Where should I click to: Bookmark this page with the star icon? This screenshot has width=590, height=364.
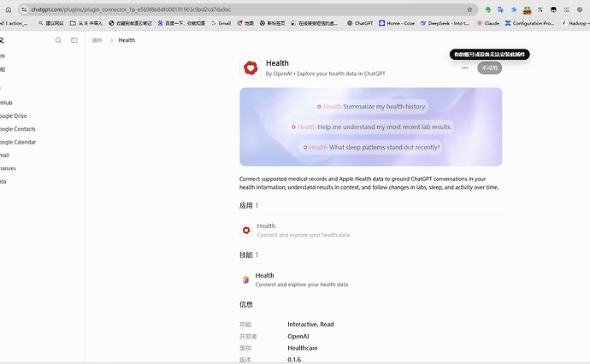(469, 9)
